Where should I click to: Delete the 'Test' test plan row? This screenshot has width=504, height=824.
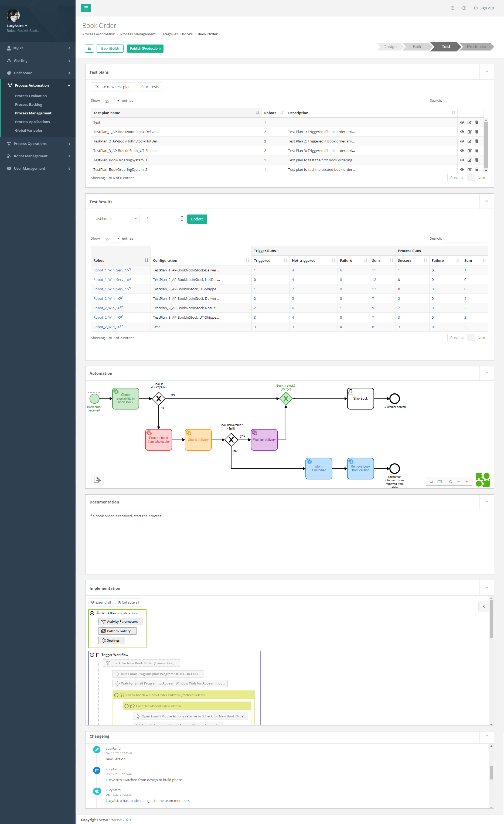click(476, 122)
